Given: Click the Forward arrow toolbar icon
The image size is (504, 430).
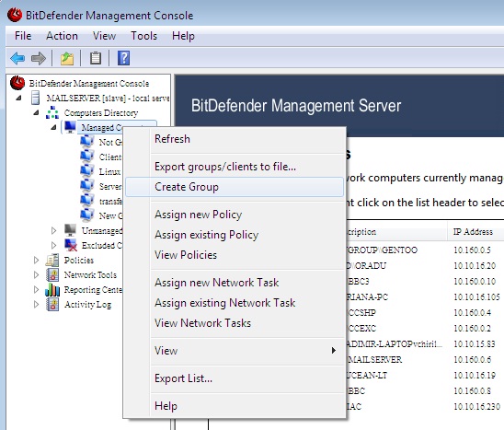Looking at the screenshot, I should click(39, 59).
